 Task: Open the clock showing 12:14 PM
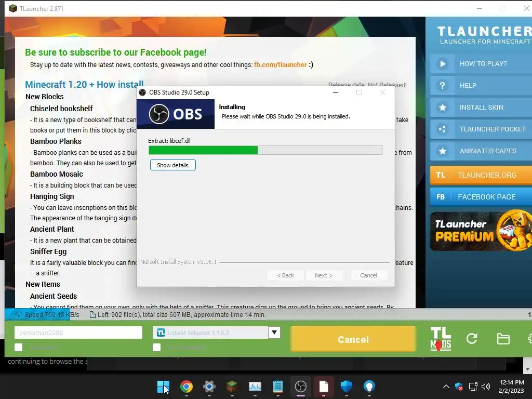511,387
